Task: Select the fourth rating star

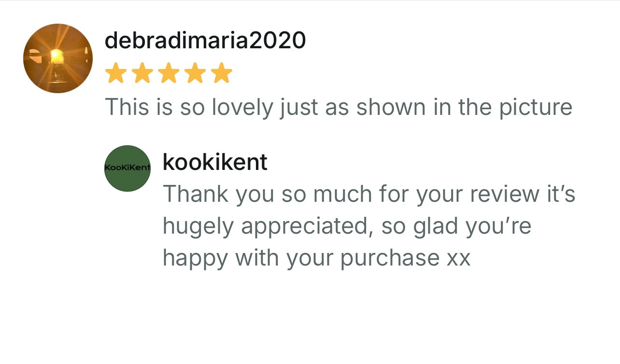Action: [x=195, y=73]
